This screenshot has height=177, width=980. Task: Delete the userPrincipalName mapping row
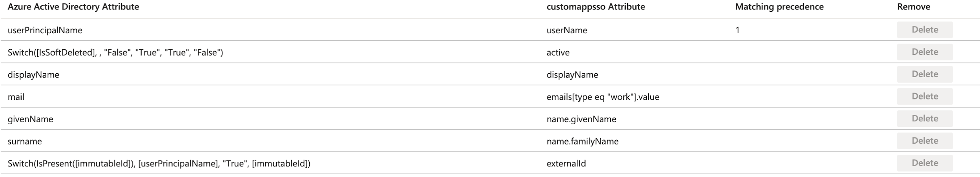(924, 30)
